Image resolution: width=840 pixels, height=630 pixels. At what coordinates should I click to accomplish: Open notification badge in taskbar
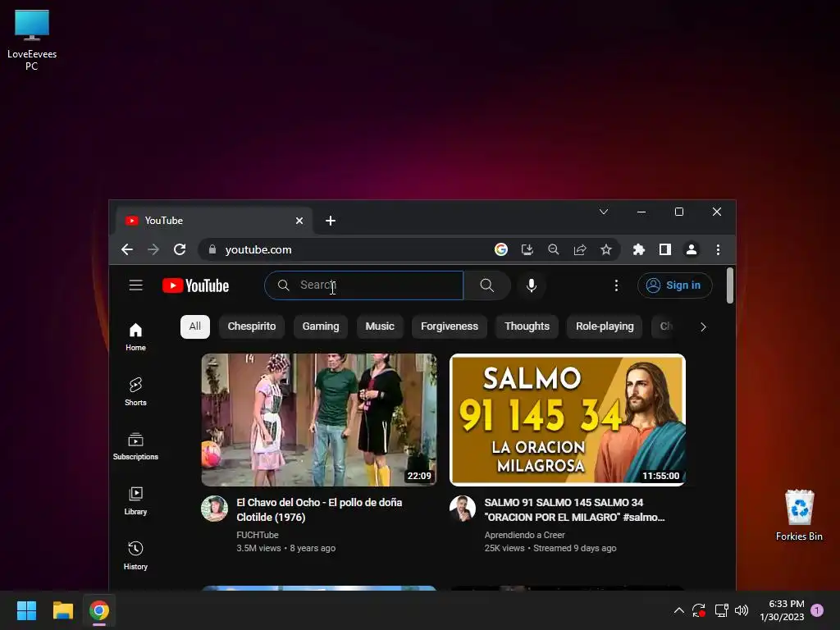point(816,610)
